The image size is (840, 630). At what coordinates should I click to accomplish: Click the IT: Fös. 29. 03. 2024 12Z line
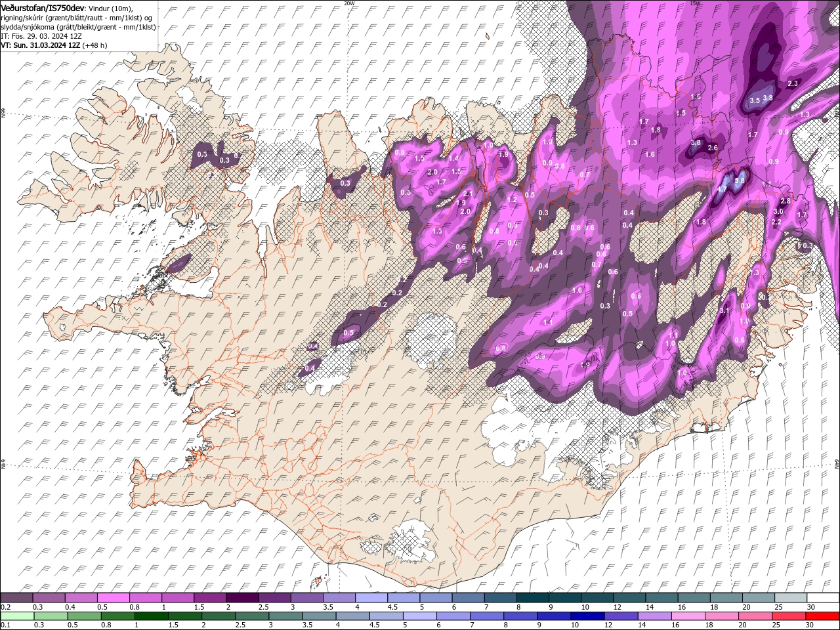coord(41,36)
